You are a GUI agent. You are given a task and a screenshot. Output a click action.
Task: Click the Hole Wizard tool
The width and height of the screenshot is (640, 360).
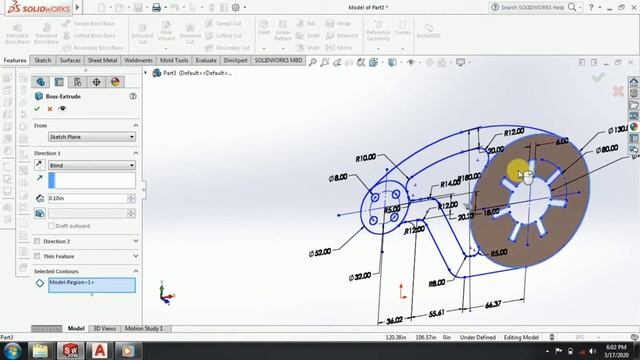pos(166,33)
